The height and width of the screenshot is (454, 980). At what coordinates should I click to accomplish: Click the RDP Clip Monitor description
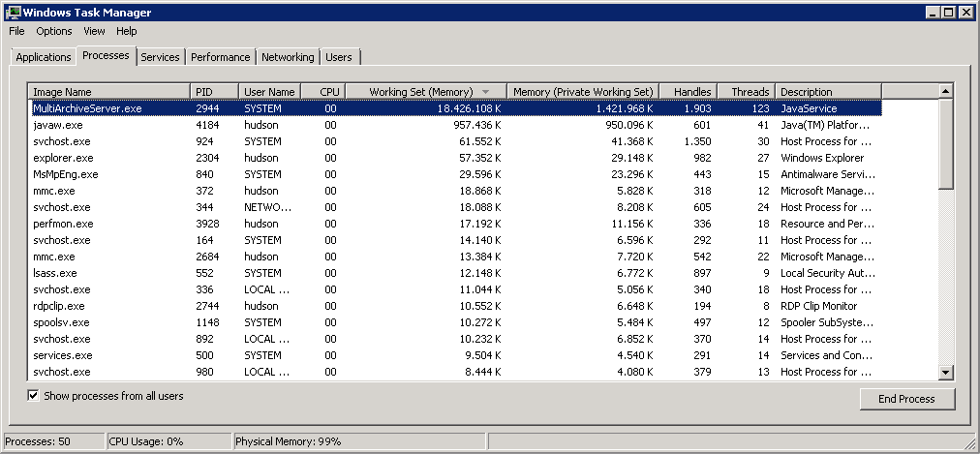pyautogui.click(x=818, y=306)
